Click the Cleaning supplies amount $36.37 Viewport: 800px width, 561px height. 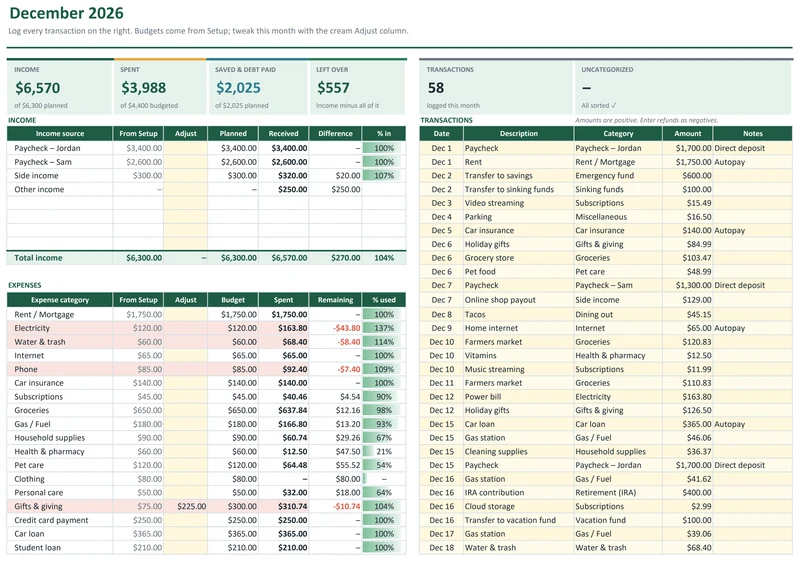687,452
